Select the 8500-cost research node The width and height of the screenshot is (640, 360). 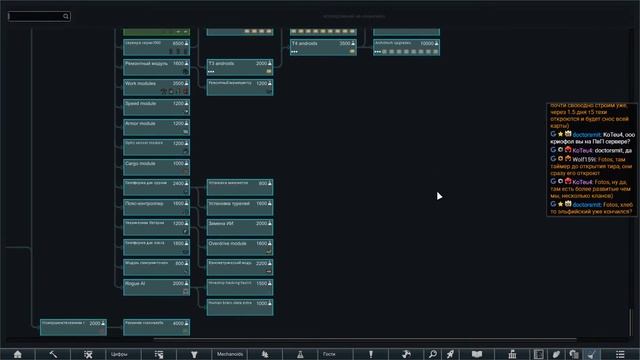pyautogui.click(x=156, y=47)
